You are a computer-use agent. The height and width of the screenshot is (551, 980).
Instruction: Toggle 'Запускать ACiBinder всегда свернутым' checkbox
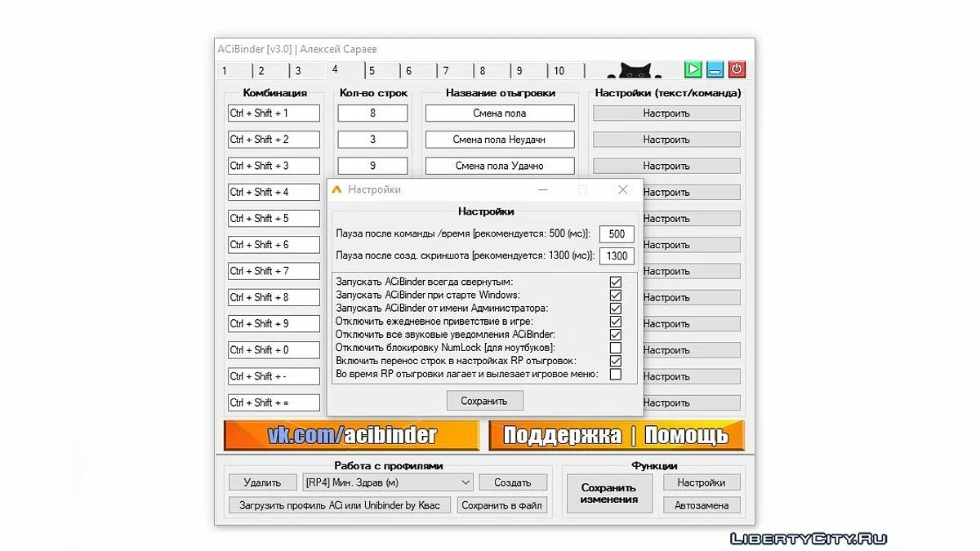616,282
